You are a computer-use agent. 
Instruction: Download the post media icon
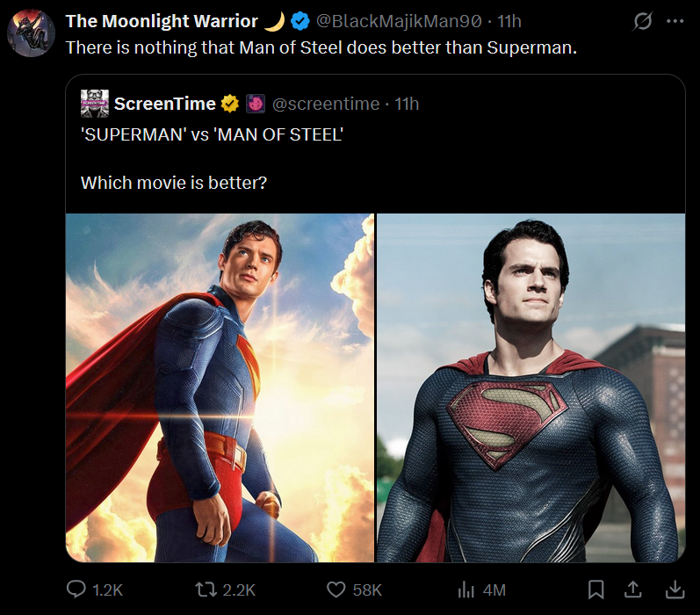[675, 590]
